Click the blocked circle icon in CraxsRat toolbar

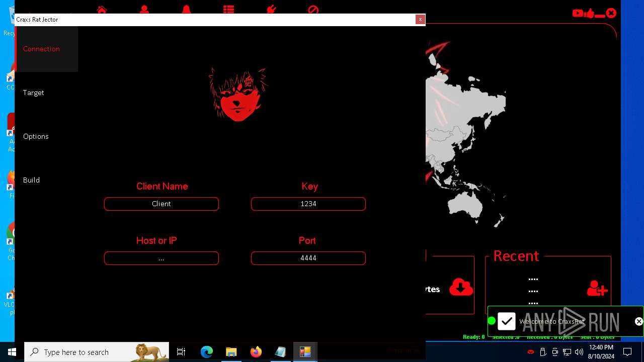(x=313, y=10)
